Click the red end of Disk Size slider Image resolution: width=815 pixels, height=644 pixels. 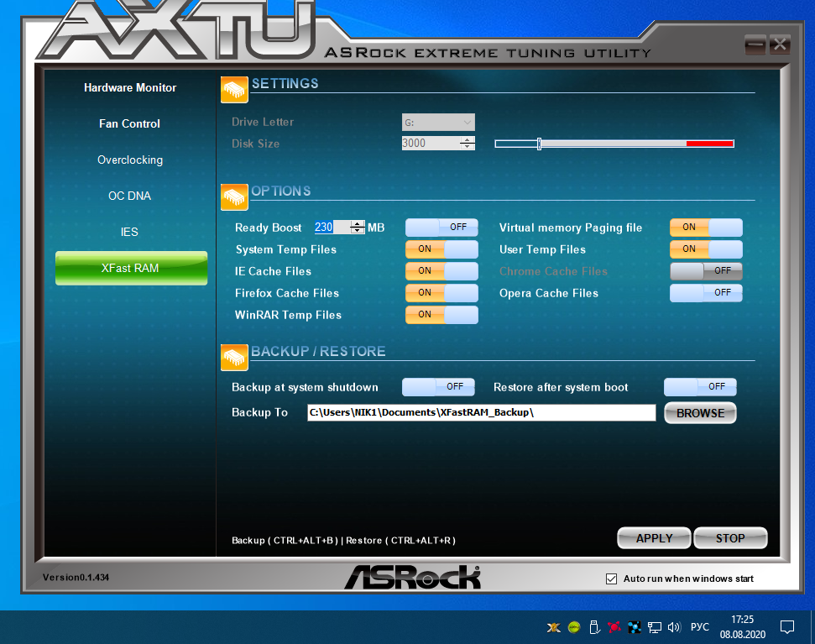[709, 144]
